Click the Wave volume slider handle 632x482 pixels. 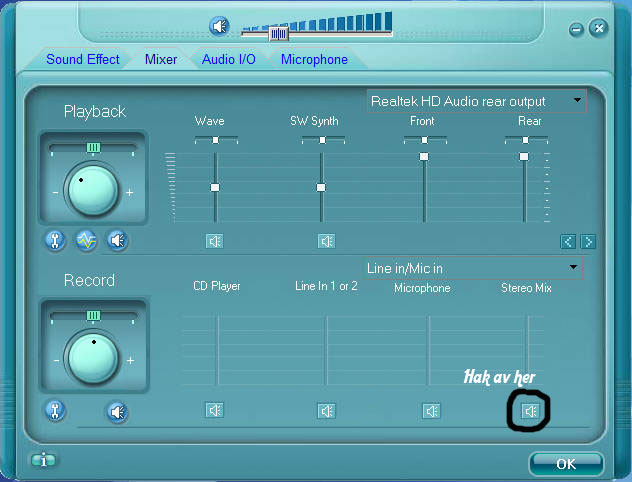(215, 187)
